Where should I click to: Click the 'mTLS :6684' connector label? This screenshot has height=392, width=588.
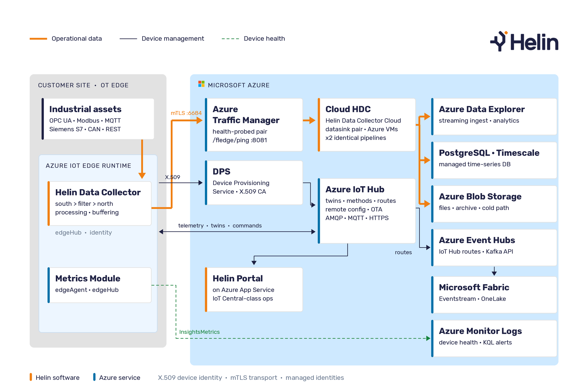click(186, 113)
